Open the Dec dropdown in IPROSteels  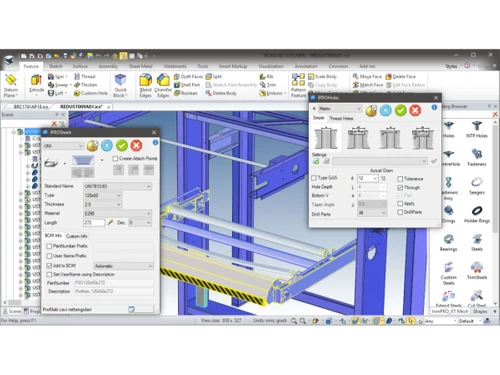pos(140,222)
